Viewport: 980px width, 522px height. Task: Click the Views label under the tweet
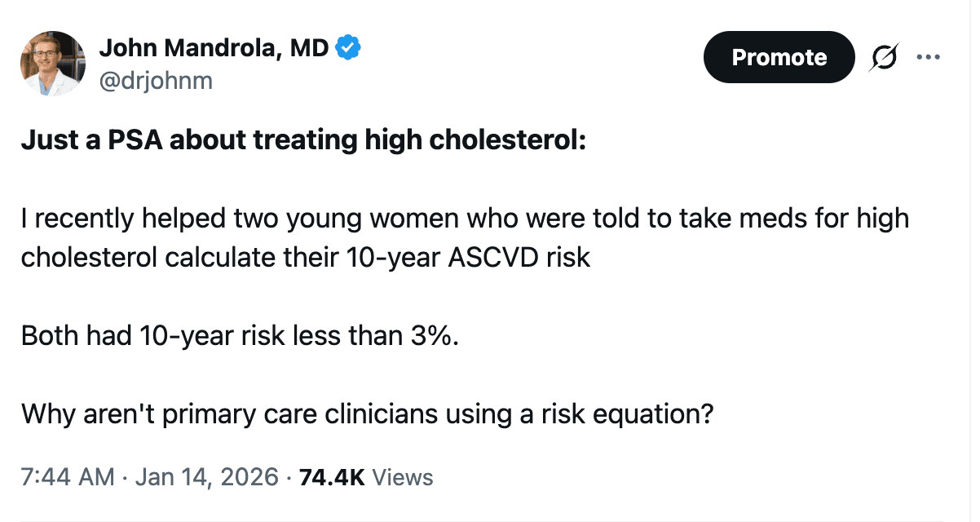(403, 476)
